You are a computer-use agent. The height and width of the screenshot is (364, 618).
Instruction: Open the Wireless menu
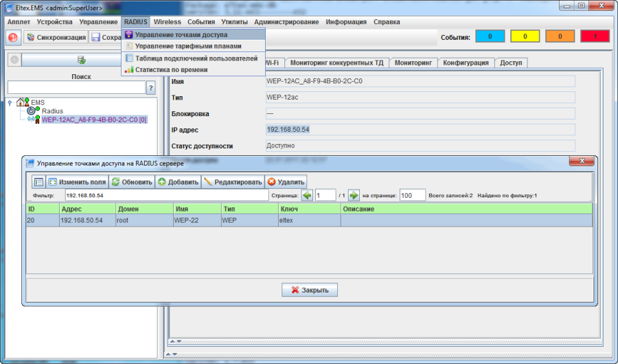coord(167,22)
